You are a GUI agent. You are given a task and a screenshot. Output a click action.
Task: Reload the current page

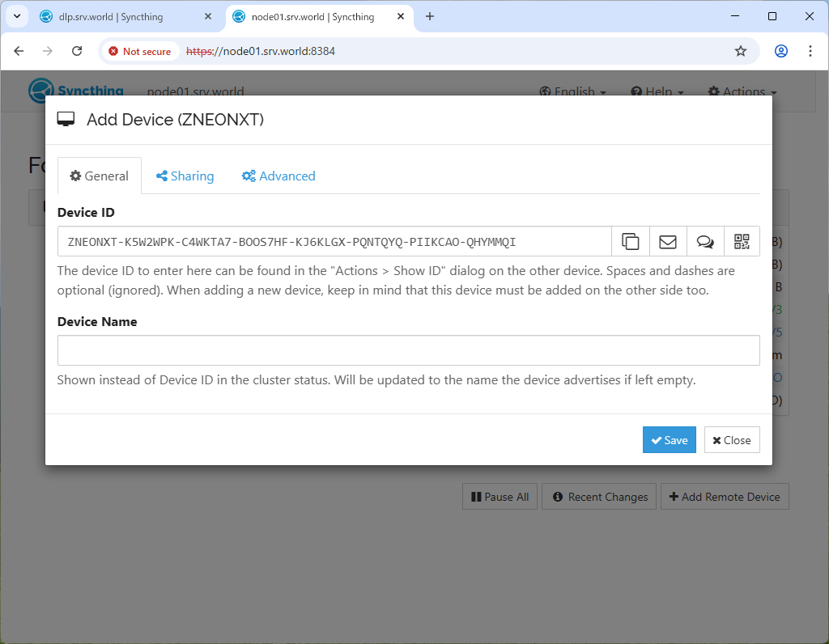(77, 51)
